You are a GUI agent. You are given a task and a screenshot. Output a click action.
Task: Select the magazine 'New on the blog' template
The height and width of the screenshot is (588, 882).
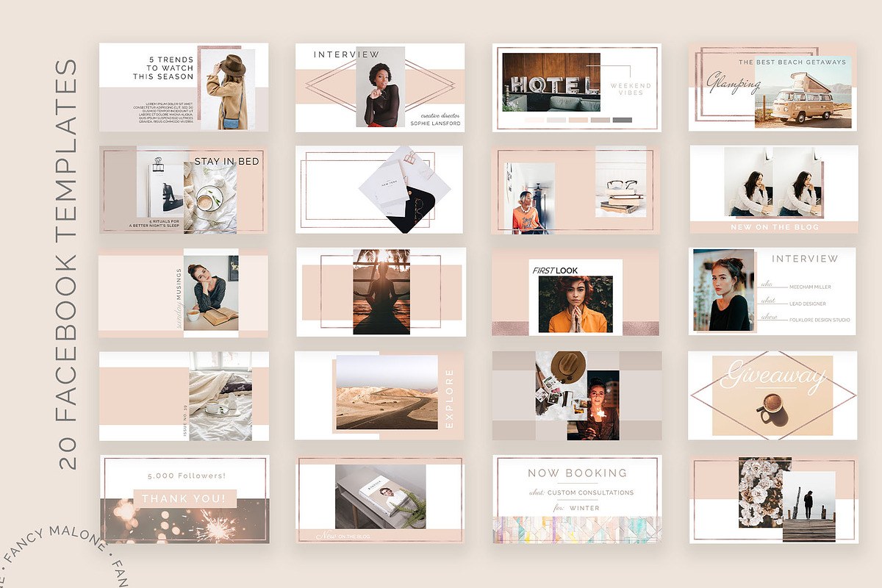coord(380,499)
